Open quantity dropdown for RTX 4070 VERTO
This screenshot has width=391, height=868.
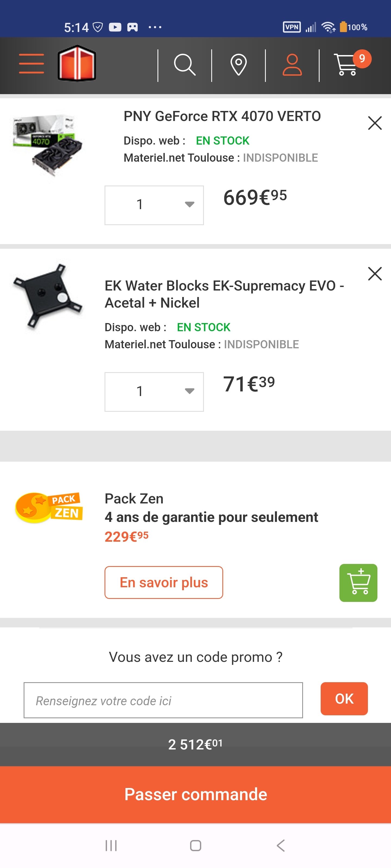pos(154,205)
